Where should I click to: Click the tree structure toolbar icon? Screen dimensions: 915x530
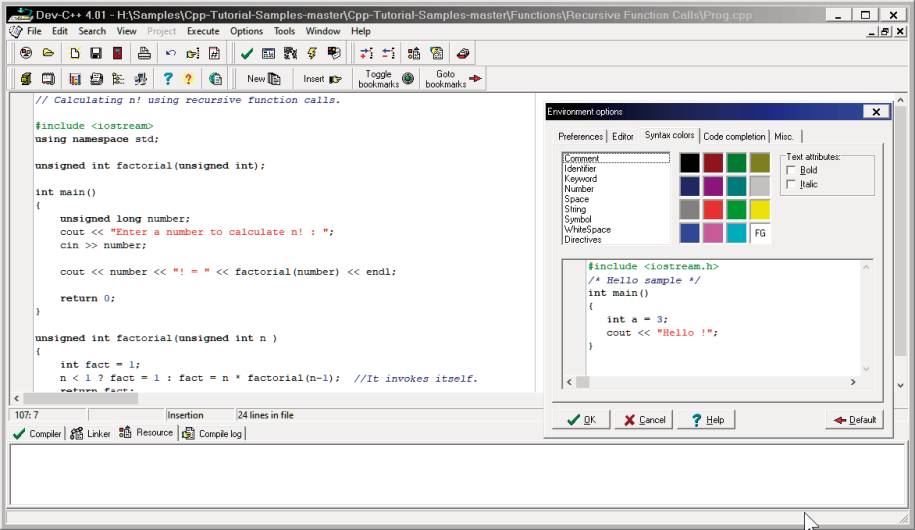118,79
